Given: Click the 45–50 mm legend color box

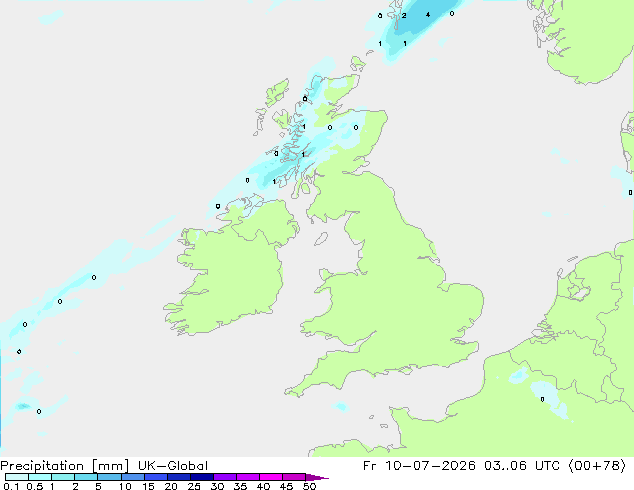Looking at the screenshot, I should 294,477.
